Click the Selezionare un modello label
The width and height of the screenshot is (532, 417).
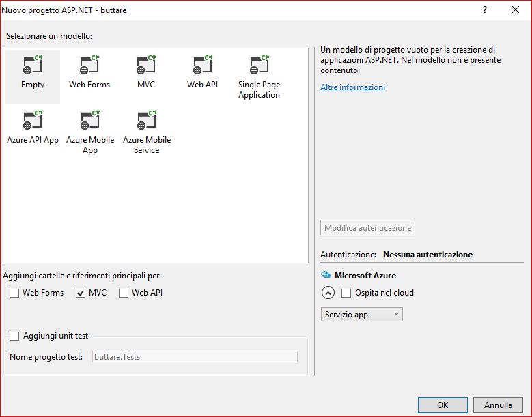click(49, 36)
